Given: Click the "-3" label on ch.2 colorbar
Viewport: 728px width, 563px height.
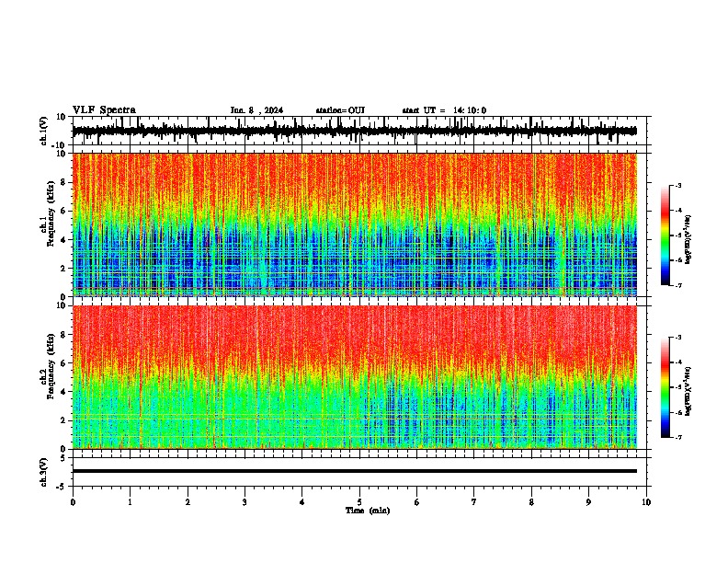Looking at the screenshot, I should 678,338.
